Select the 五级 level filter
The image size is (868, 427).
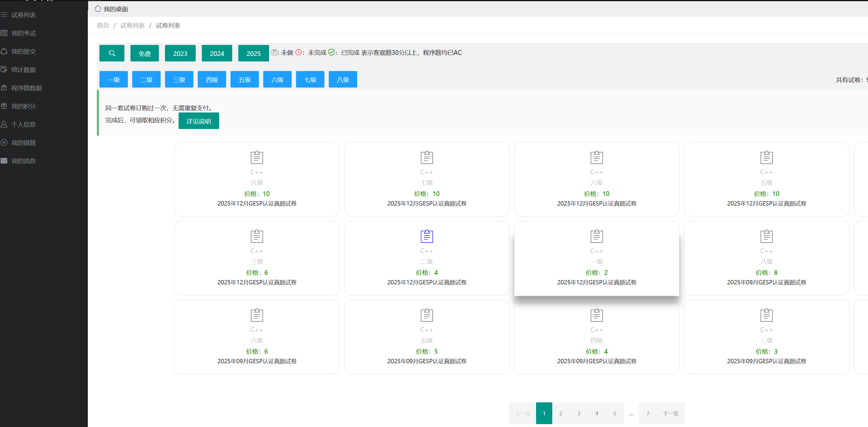[244, 79]
